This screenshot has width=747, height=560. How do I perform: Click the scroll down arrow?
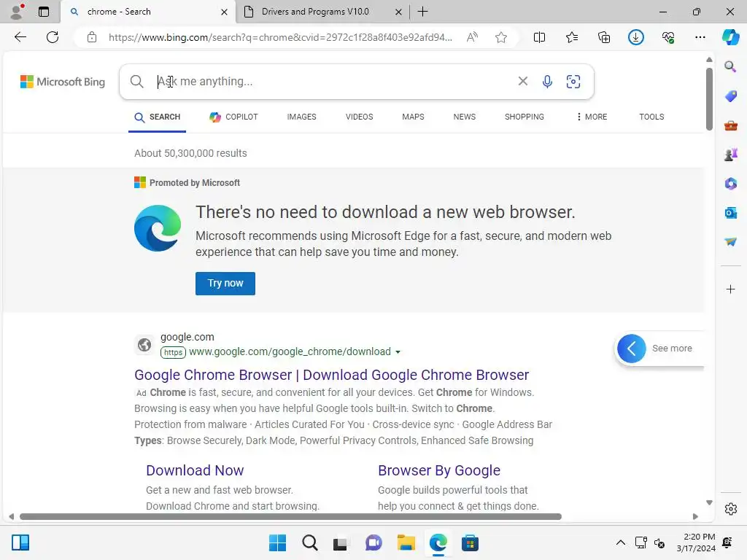(709, 502)
